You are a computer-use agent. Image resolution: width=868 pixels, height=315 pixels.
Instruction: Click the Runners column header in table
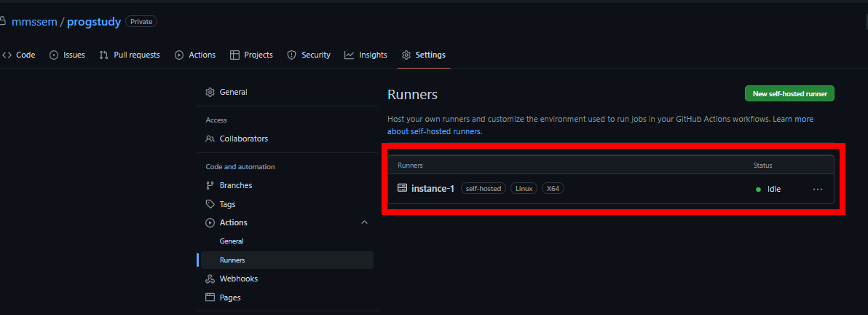coord(410,166)
